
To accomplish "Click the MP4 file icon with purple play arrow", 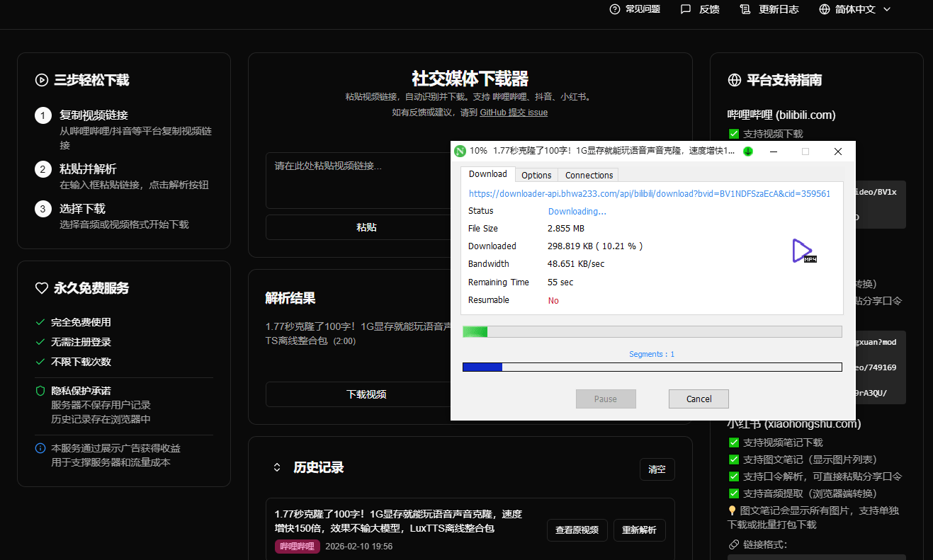I will [803, 251].
